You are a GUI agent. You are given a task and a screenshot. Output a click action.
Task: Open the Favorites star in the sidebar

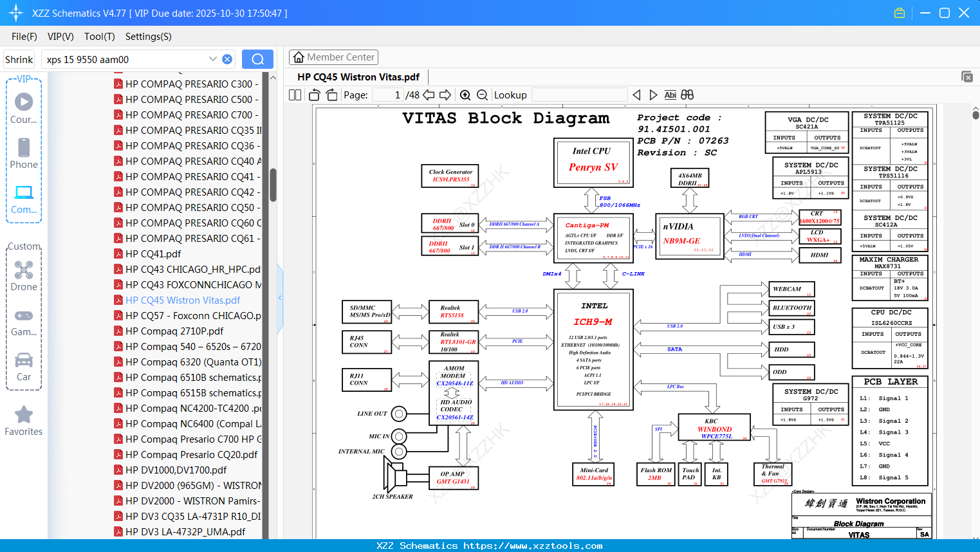(x=24, y=421)
